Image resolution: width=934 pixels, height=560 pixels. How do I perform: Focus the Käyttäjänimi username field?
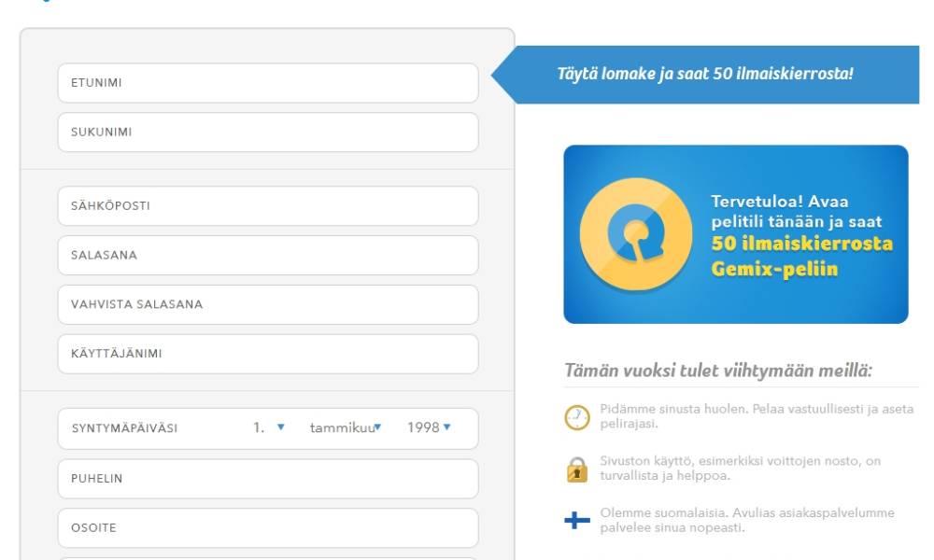click(268, 355)
